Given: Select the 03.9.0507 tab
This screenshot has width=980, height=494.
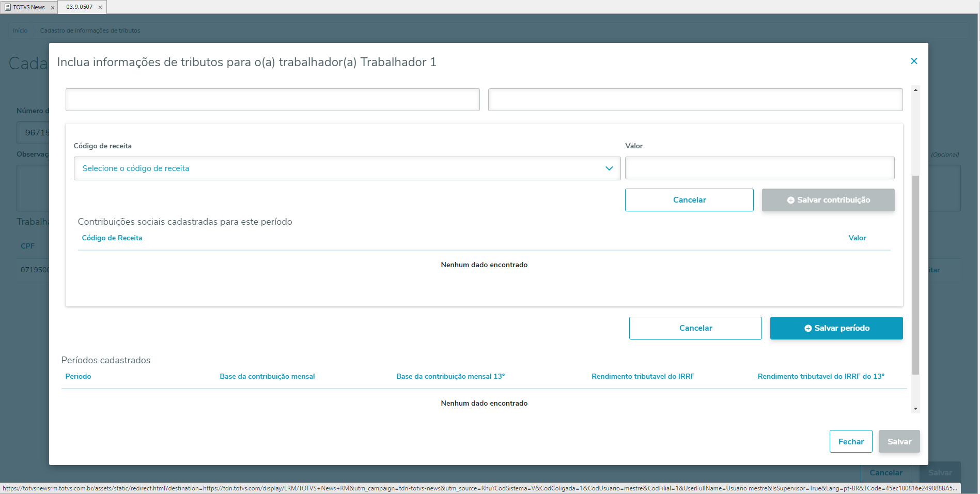Looking at the screenshot, I should pyautogui.click(x=83, y=7).
